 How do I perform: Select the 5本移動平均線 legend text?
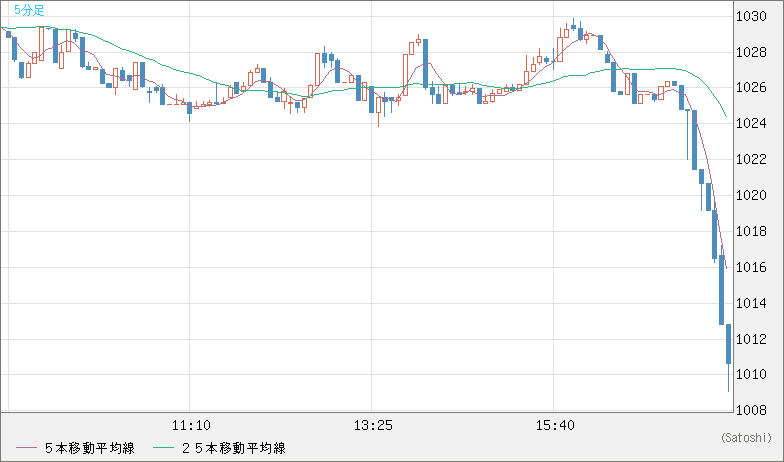(90, 448)
